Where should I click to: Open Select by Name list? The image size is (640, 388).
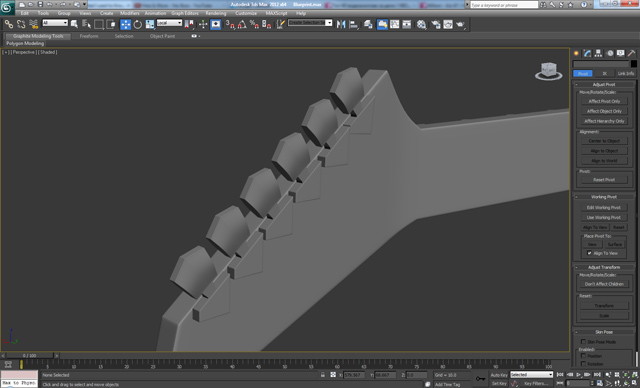click(86, 24)
